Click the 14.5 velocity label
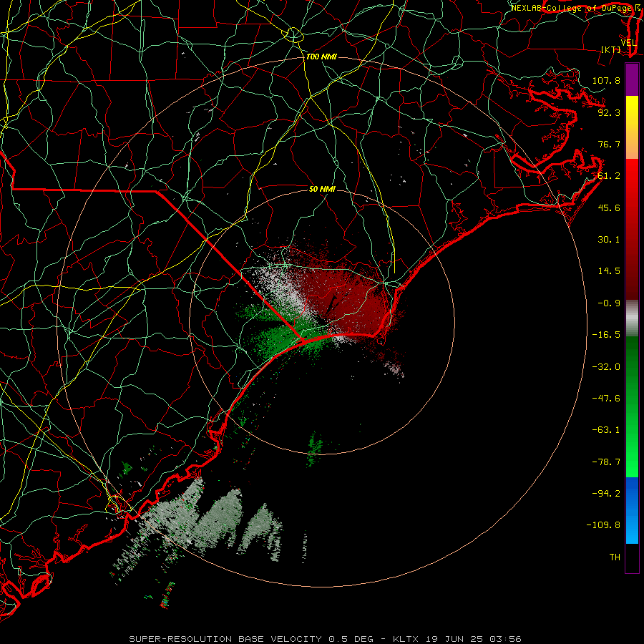644x644 pixels. [x=609, y=271]
